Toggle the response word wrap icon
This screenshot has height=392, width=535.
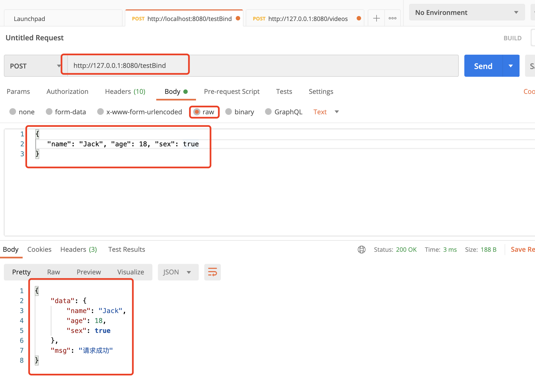[212, 272]
